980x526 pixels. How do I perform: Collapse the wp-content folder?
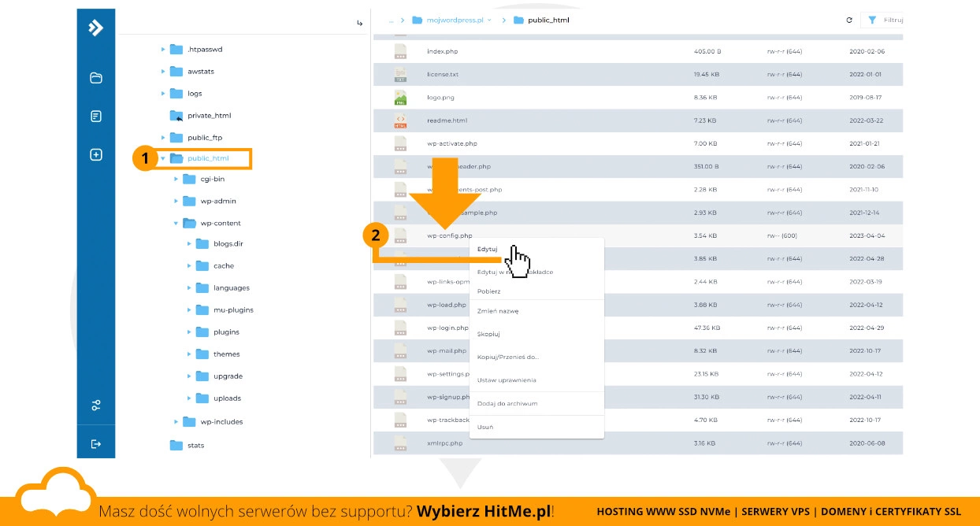click(x=176, y=223)
